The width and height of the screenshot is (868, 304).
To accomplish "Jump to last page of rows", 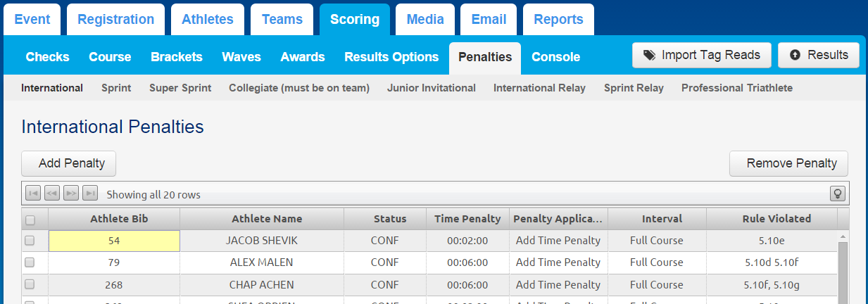I will [89, 193].
